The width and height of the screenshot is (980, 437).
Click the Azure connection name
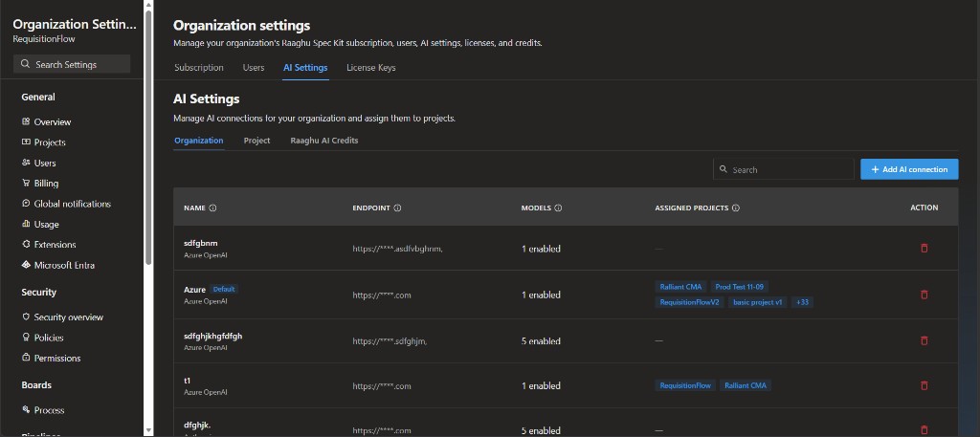[195, 290]
